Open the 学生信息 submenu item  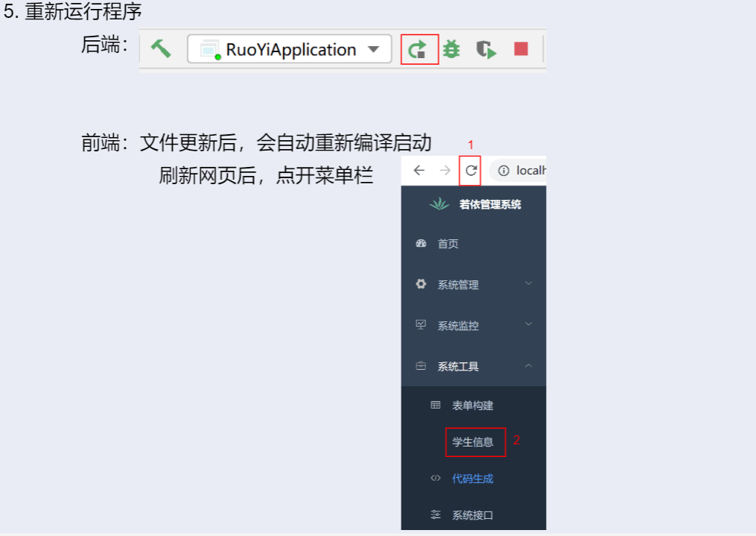pyautogui.click(x=474, y=442)
